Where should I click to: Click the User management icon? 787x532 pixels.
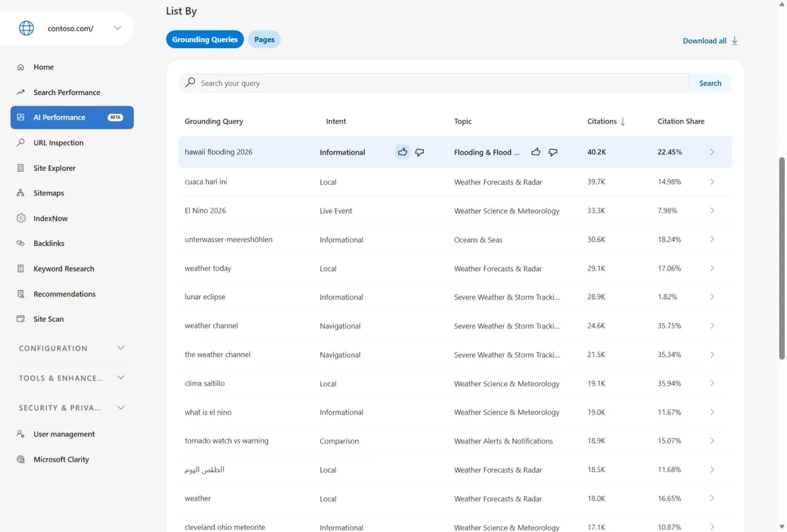point(20,434)
